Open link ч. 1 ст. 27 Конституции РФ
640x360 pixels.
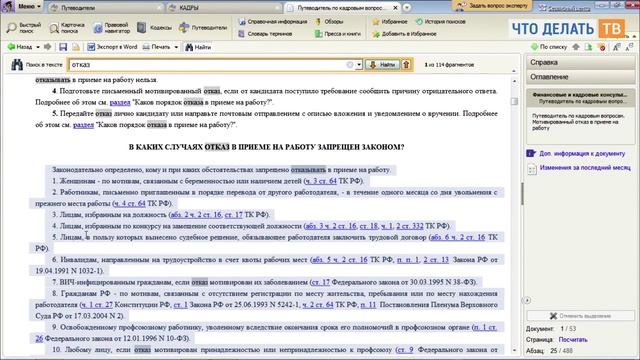pyautogui.click(x=97, y=304)
